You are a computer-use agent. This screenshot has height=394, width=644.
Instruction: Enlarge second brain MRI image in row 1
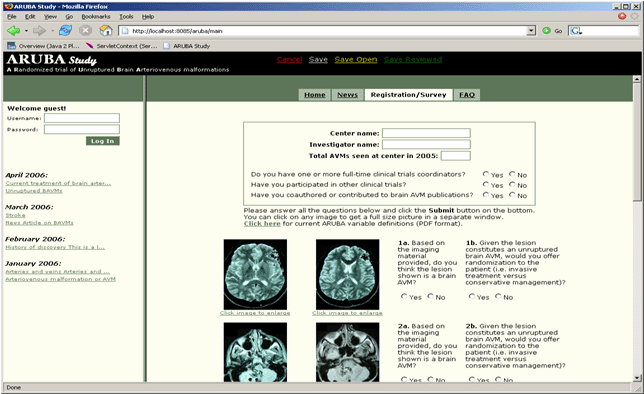[347, 274]
